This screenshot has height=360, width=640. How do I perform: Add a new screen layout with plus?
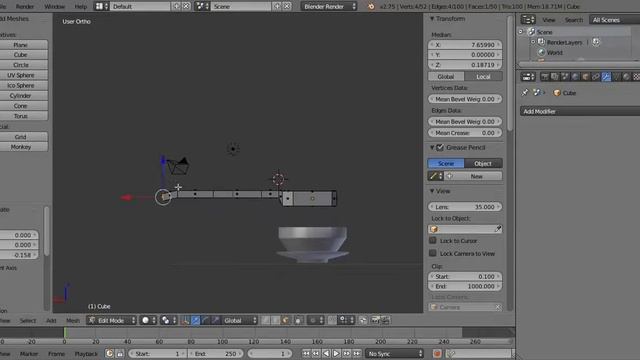(x=176, y=7)
